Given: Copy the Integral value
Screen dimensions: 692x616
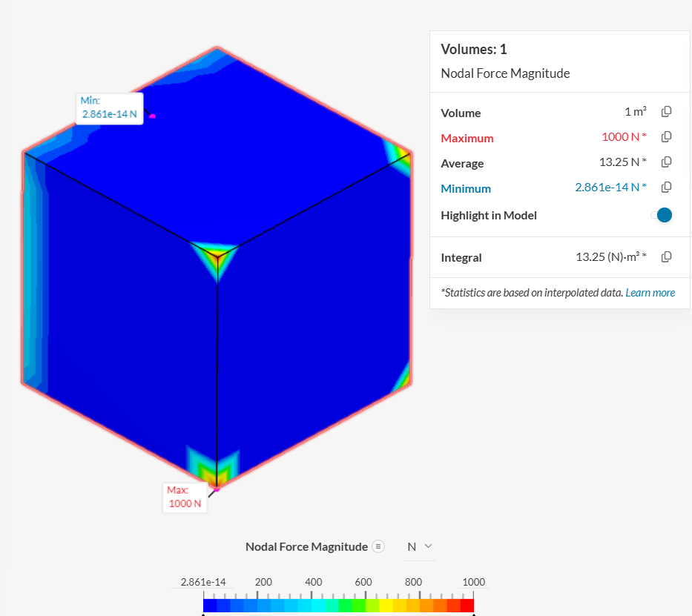Looking at the screenshot, I should click(x=666, y=257).
